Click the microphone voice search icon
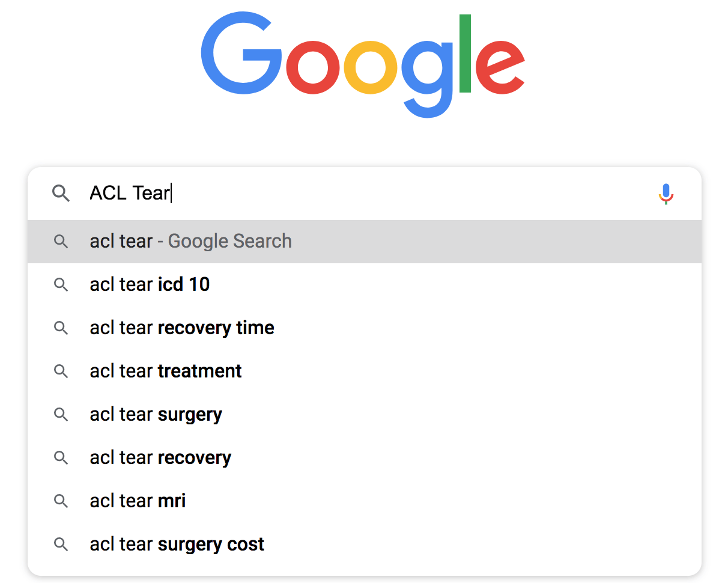The image size is (728, 583). click(666, 194)
